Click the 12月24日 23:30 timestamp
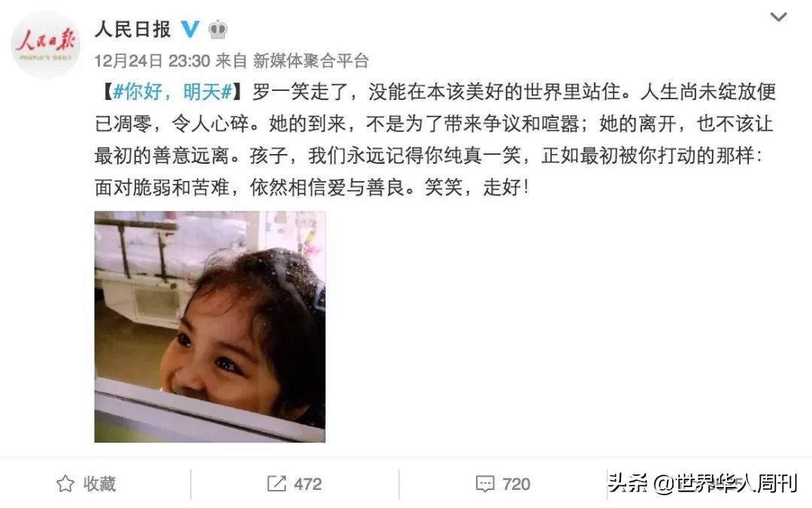 tap(152, 61)
